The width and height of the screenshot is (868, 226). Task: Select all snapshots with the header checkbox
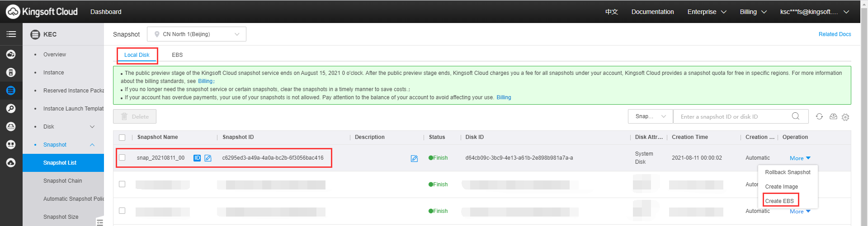[x=122, y=138]
